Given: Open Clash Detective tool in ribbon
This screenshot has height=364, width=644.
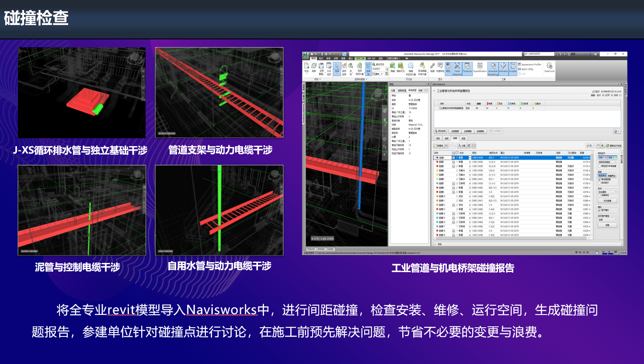Looking at the screenshot, I should tap(457, 69).
